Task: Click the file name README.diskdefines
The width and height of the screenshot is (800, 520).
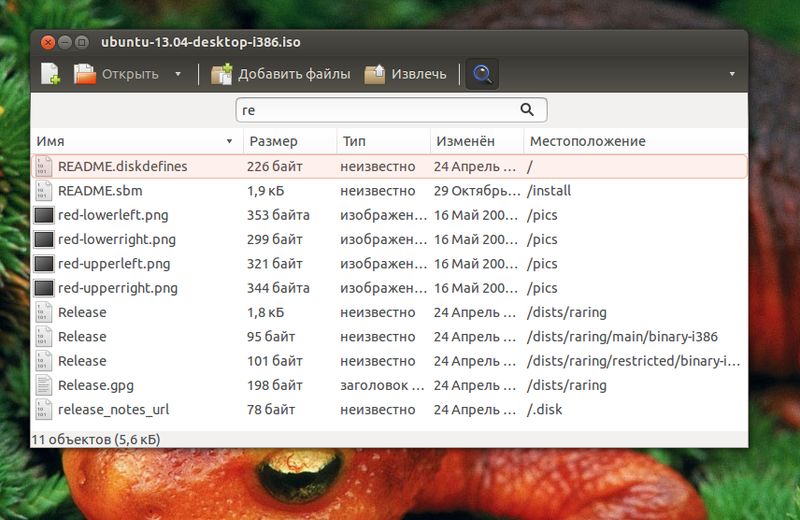Action: (122, 166)
